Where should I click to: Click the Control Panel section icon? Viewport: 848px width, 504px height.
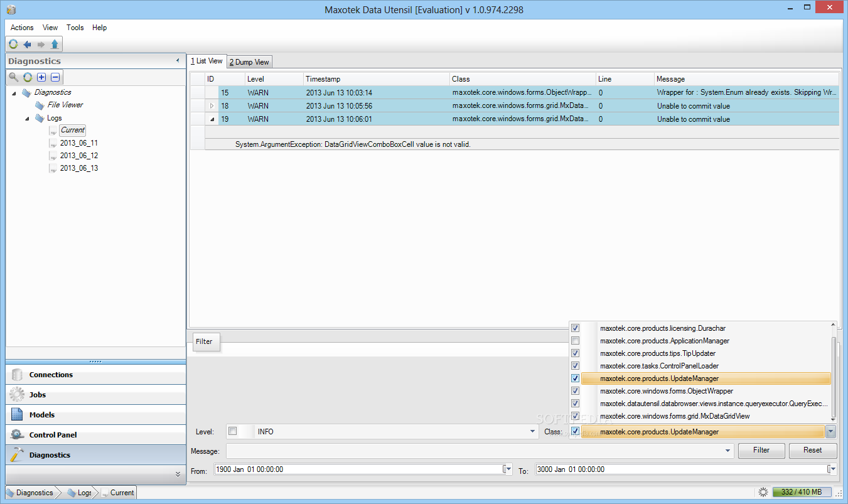pos(18,435)
